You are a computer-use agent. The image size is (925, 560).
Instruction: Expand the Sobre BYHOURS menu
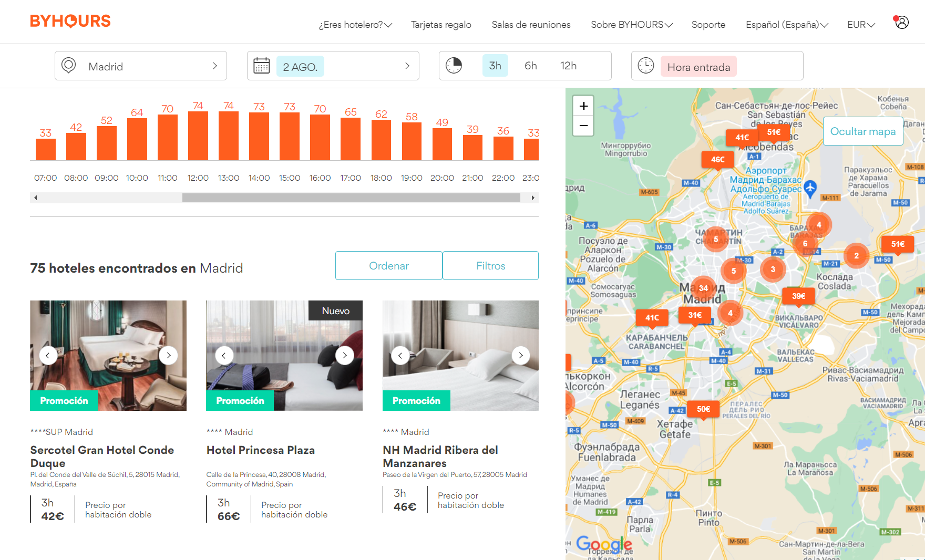coord(632,25)
